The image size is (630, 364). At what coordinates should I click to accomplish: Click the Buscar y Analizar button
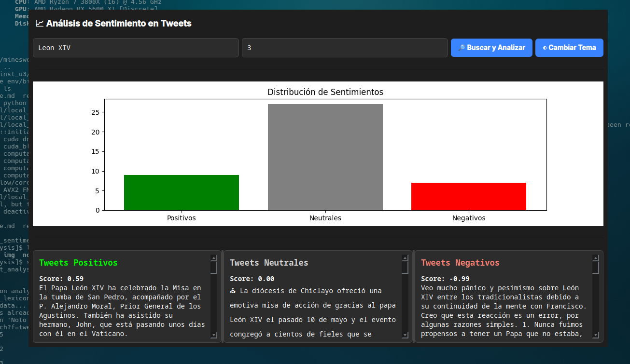[491, 48]
